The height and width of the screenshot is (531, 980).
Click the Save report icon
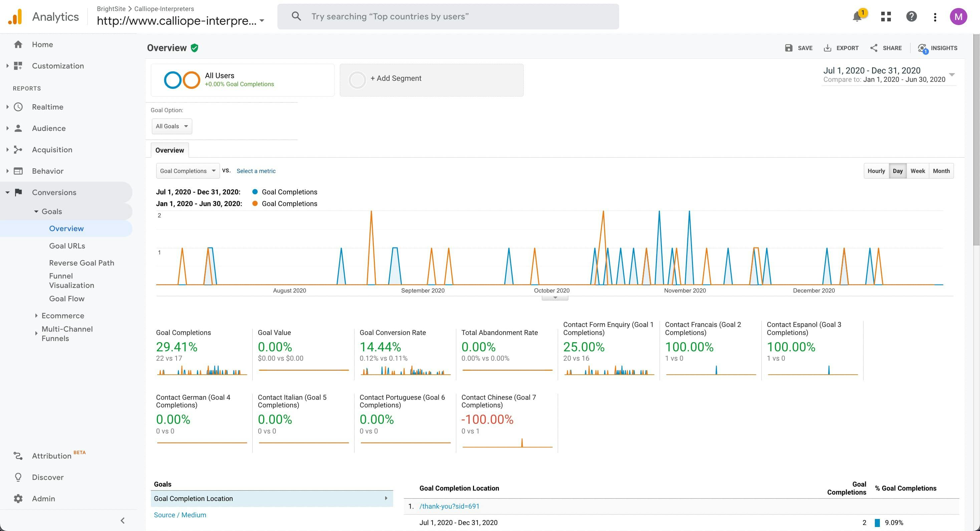tap(789, 48)
